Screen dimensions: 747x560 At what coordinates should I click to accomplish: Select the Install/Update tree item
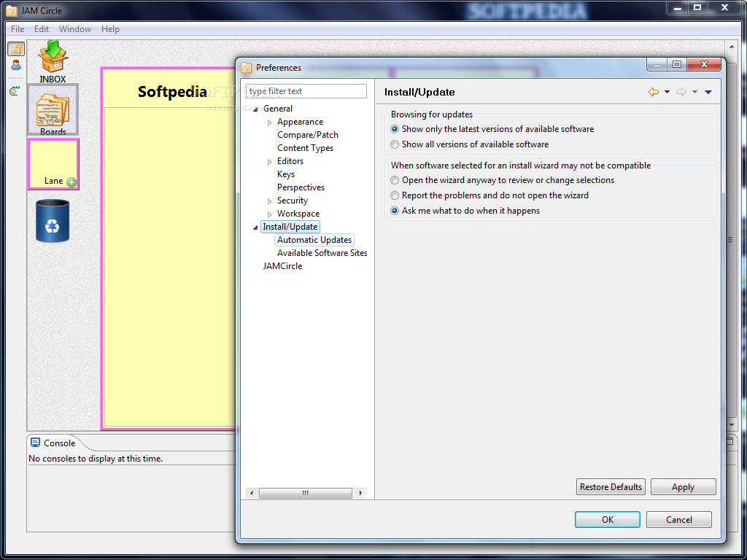(x=290, y=227)
